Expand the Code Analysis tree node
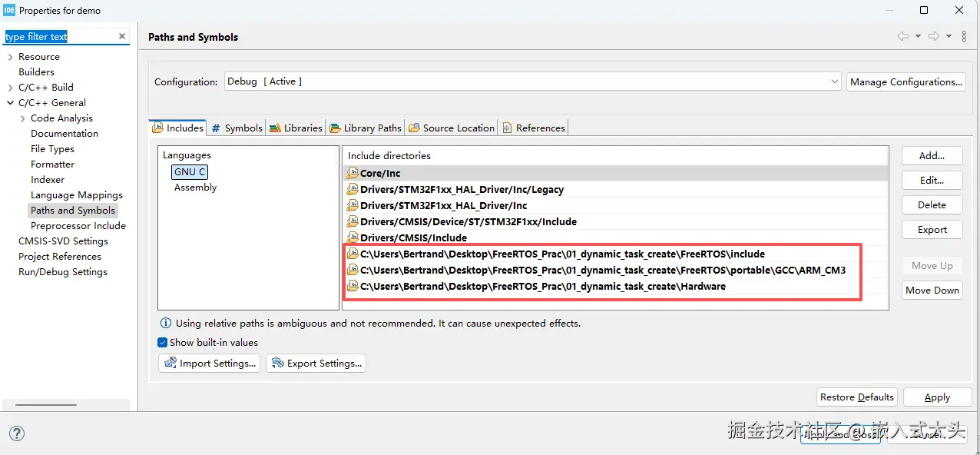 pyautogui.click(x=22, y=118)
